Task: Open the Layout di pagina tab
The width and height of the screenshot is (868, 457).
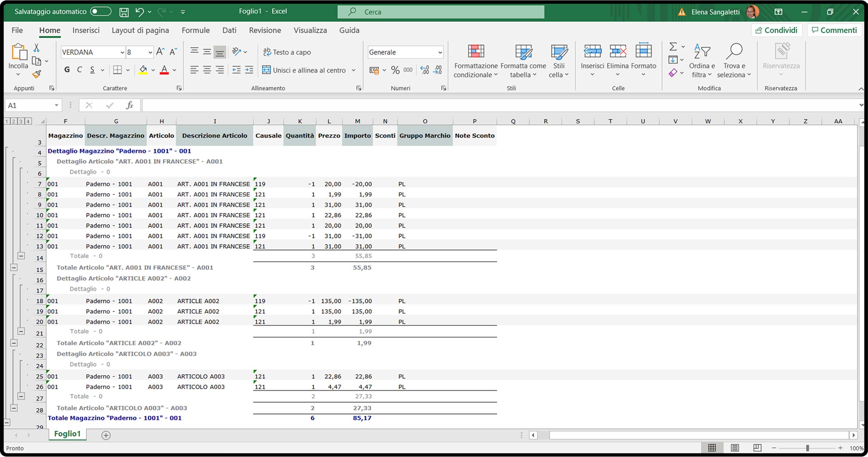Action: click(x=140, y=30)
